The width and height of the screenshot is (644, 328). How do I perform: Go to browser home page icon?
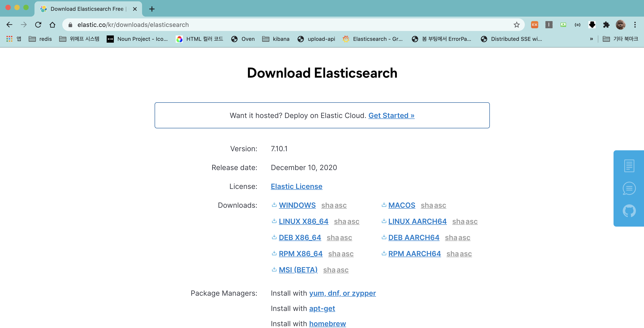pos(52,25)
